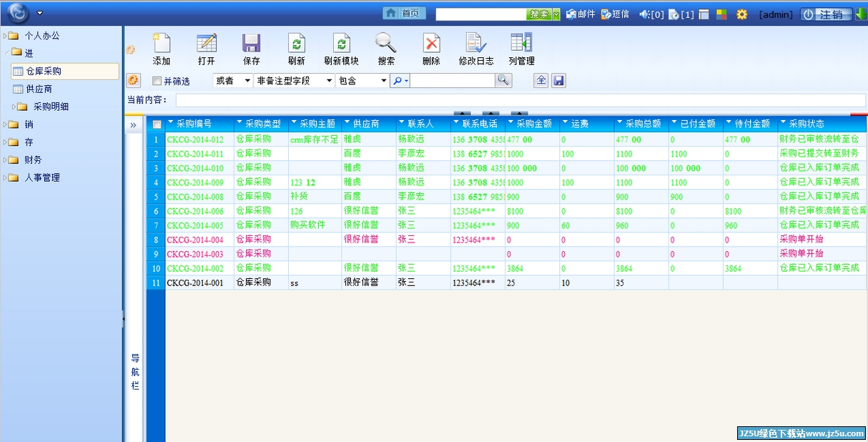Screen dimensions: 868x442
Task: Open the 或者 dropdown
Action: (233, 81)
